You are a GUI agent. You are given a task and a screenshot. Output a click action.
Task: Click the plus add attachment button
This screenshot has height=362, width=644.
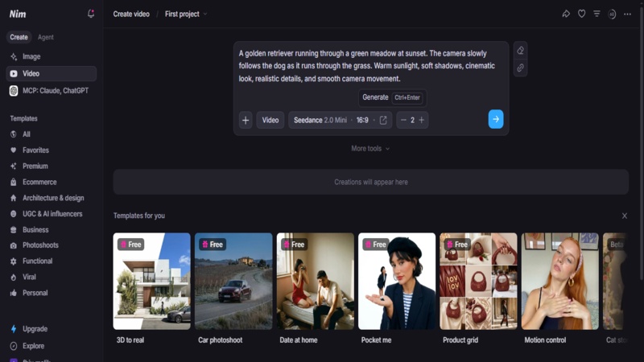246,120
